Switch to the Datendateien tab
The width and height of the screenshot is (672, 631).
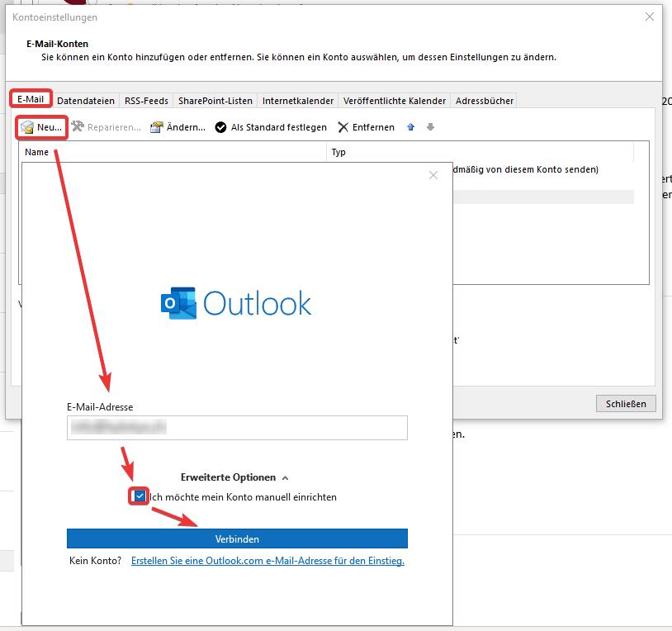pos(86,101)
